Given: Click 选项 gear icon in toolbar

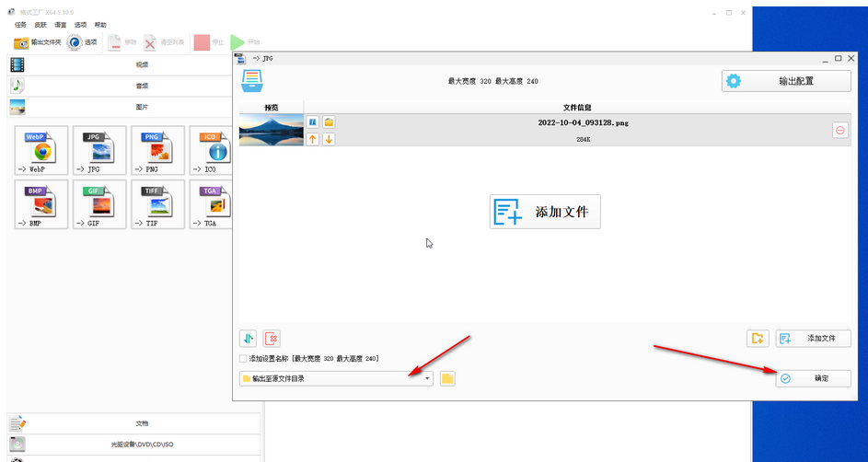Looking at the screenshot, I should pos(75,42).
